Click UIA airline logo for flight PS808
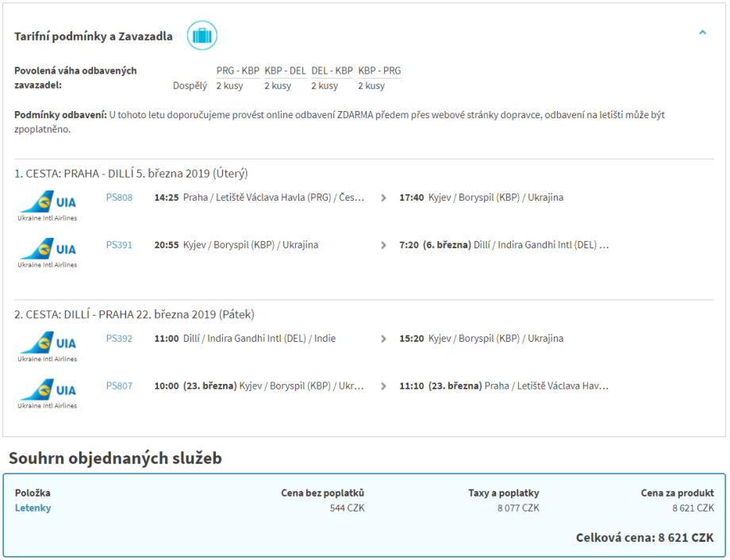730x560 pixels. [48, 205]
